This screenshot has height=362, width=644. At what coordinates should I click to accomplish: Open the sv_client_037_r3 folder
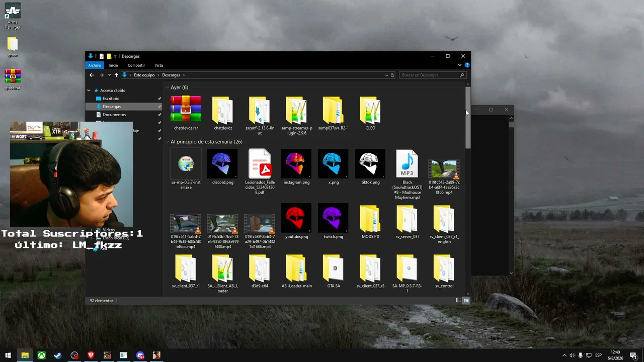370,271
